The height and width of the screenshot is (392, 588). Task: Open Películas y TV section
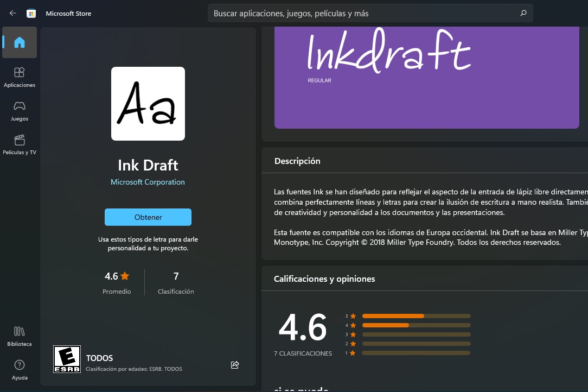pos(20,144)
